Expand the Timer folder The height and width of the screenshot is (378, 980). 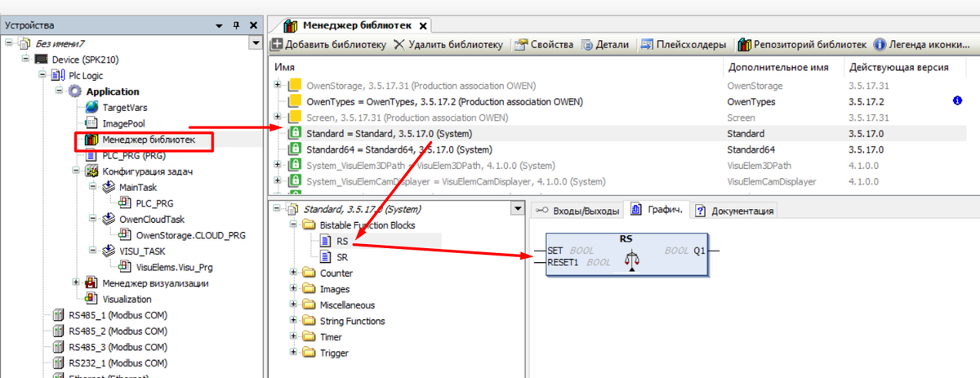[x=293, y=336]
